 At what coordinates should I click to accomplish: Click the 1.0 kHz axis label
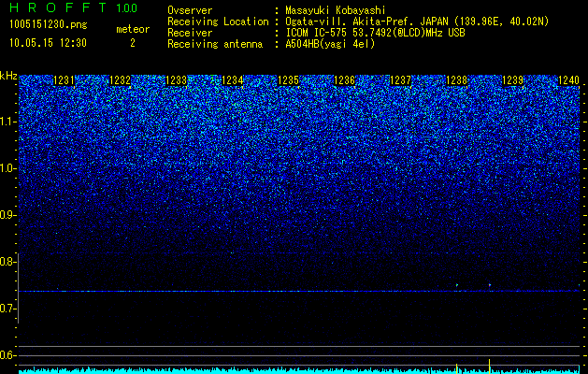point(7,169)
